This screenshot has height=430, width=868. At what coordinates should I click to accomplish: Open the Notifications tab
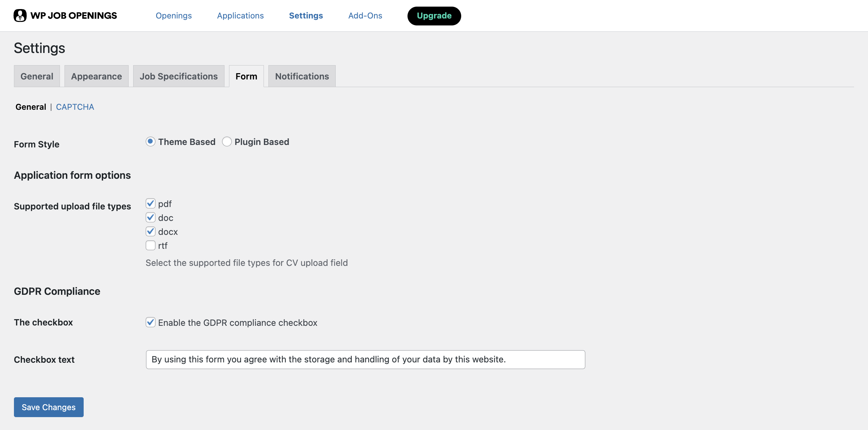(x=302, y=76)
